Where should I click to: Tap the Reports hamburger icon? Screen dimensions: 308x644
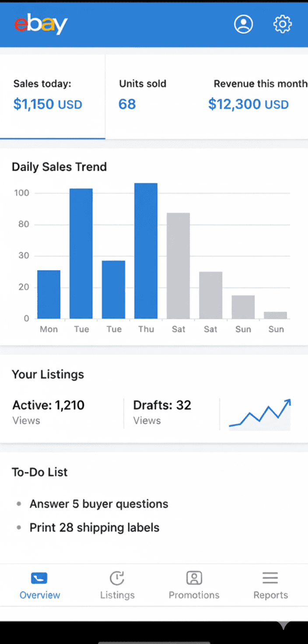tap(270, 578)
